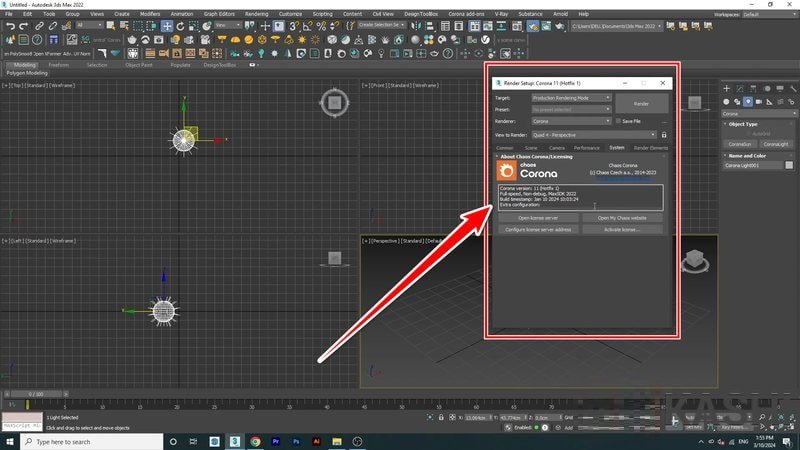Click the CoronaSun object type button
This screenshot has width=800, height=450.
pos(739,144)
